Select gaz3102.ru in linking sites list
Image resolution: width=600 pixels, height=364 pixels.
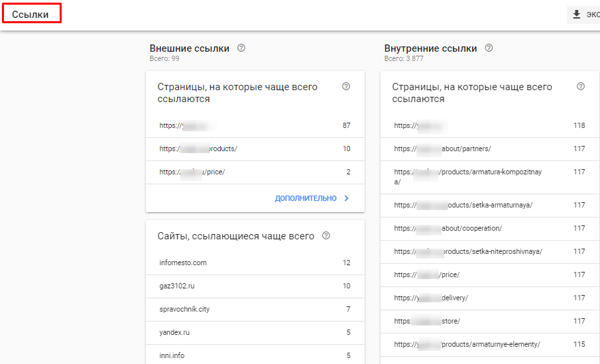point(177,286)
